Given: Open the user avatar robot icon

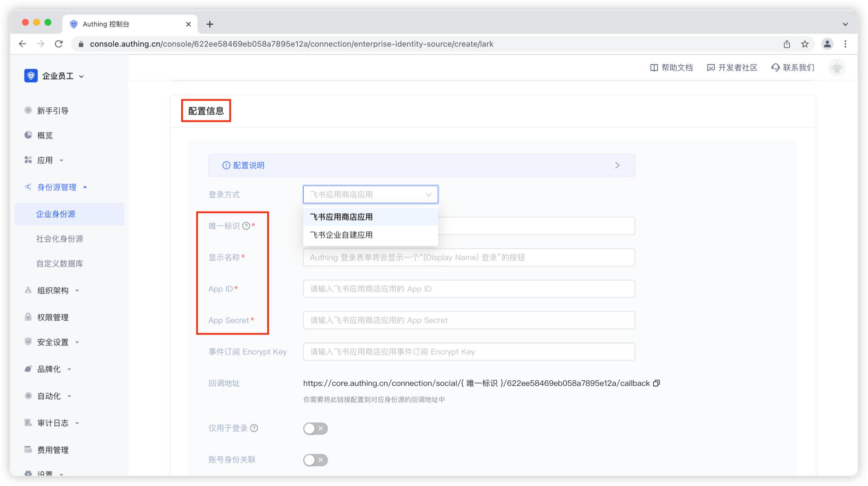Looking at the screenshot, I should pos(837,68).
